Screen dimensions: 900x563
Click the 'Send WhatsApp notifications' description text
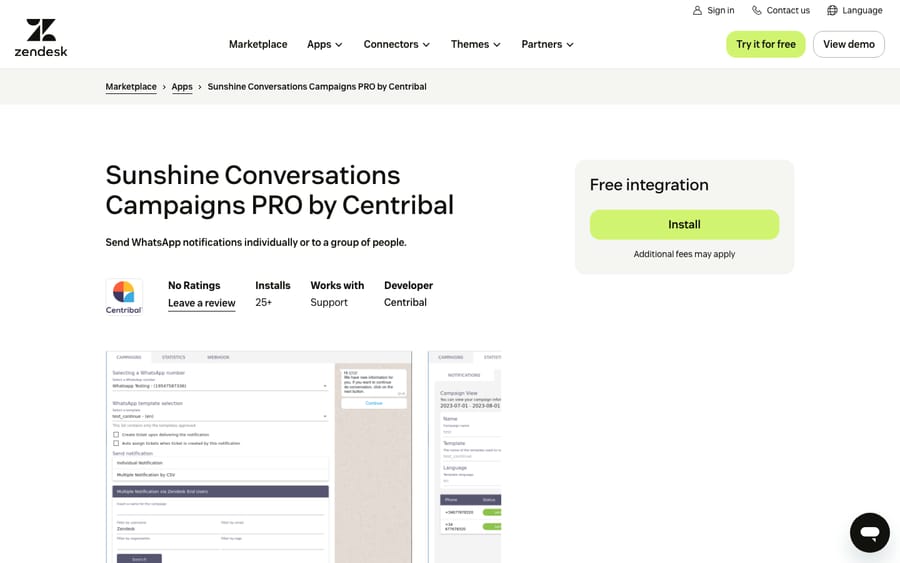(x=256, y=242)
